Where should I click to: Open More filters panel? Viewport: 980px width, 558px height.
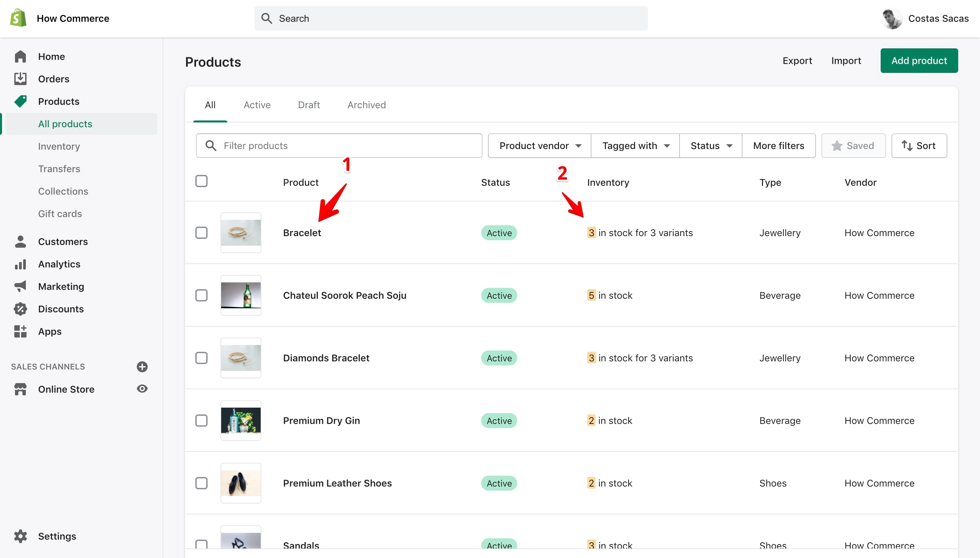pyautogui.click(x=779, y=146)
